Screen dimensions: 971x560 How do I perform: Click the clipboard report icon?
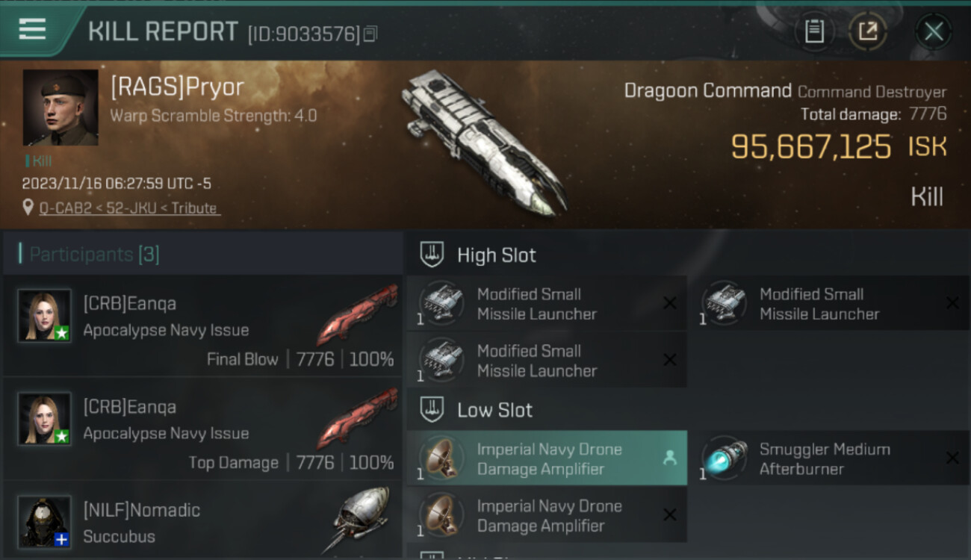click(814, 31)
